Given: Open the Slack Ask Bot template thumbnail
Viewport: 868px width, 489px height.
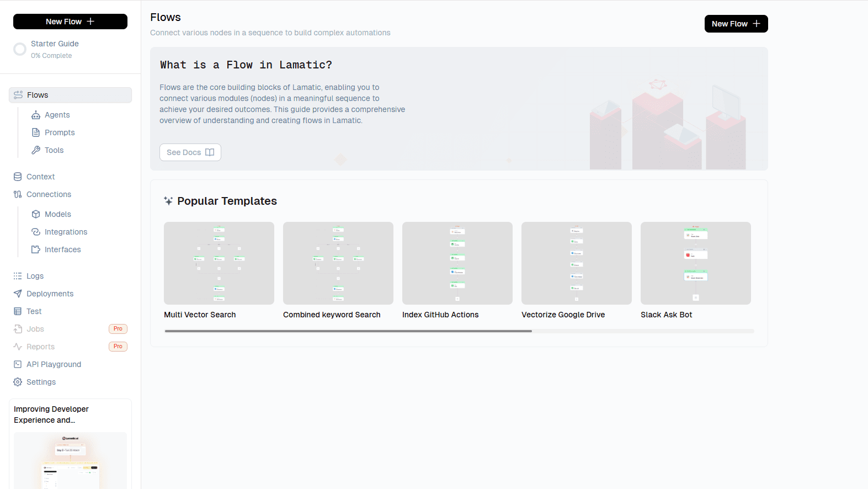Looking at the screenshot, I should [x=695, y=263].
